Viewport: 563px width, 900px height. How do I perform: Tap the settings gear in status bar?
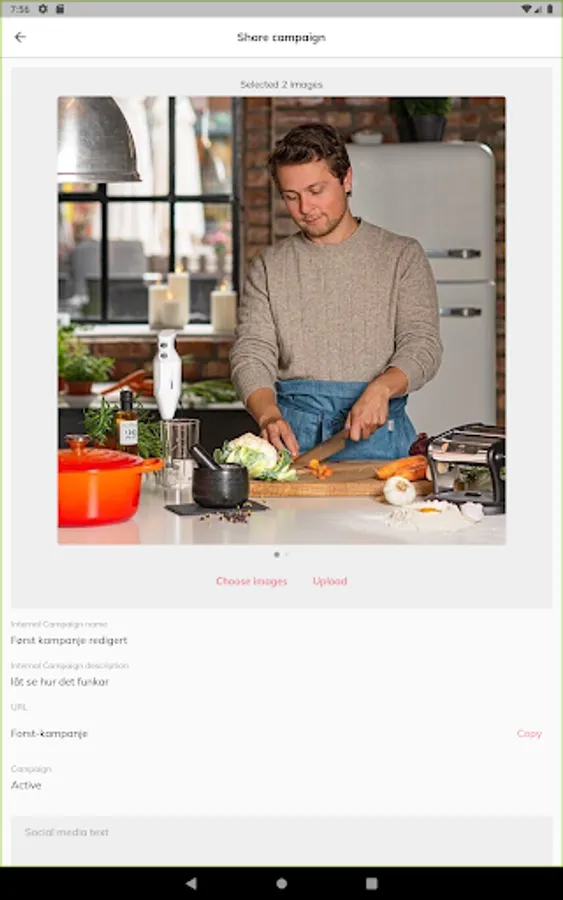tap(43, 9)
